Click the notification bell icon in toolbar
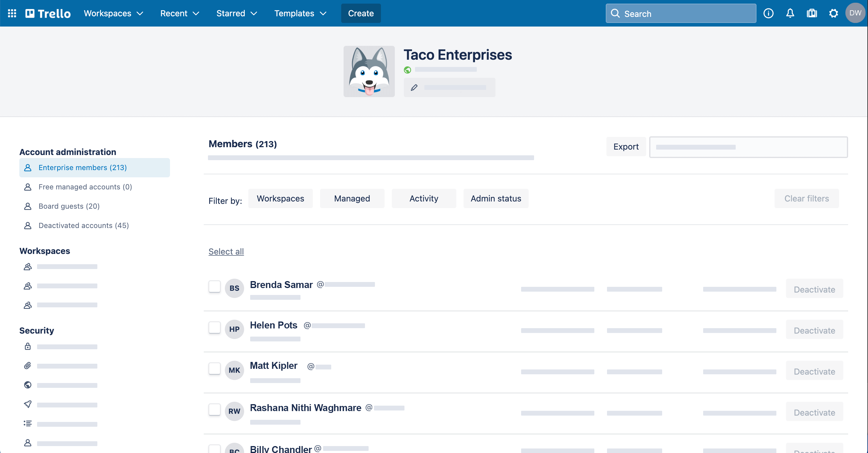Screen dimensions: 868x453 pyautogui.click(x=790, y=13)
